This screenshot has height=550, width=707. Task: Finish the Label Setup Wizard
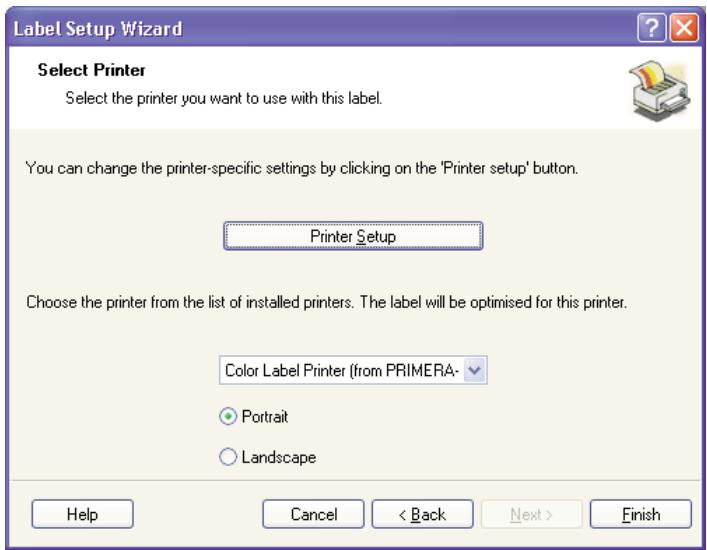[640, 514]
